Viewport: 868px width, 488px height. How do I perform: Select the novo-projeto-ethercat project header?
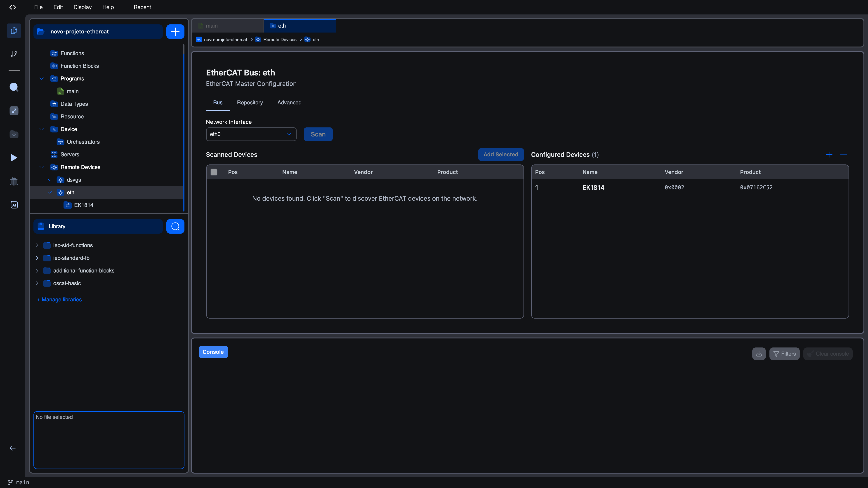pos(98,32)
